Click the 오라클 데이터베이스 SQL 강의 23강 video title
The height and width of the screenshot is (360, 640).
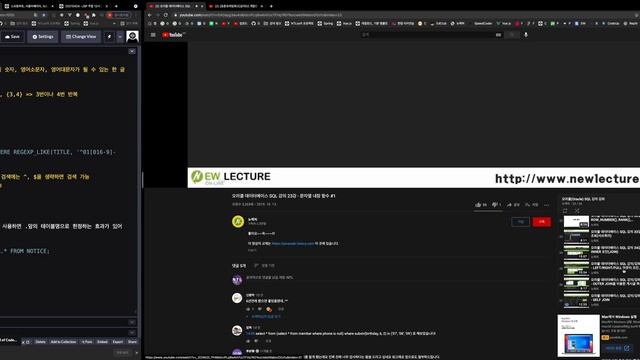click(x=284, y=196)
